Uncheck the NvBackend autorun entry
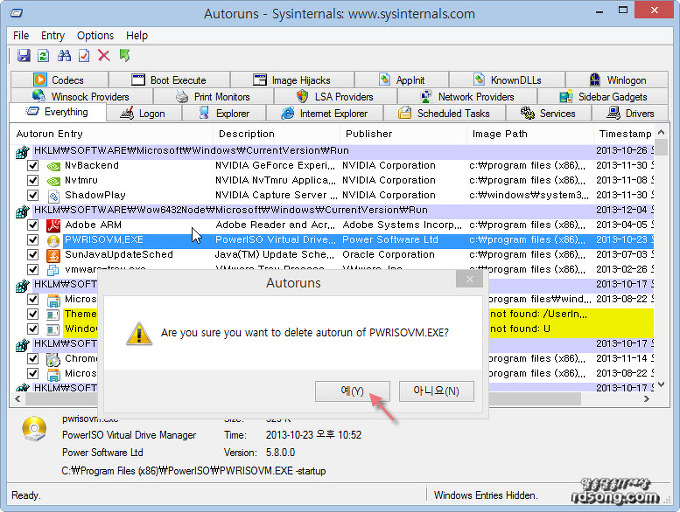 pyautogui.click(x=33, y=166)
